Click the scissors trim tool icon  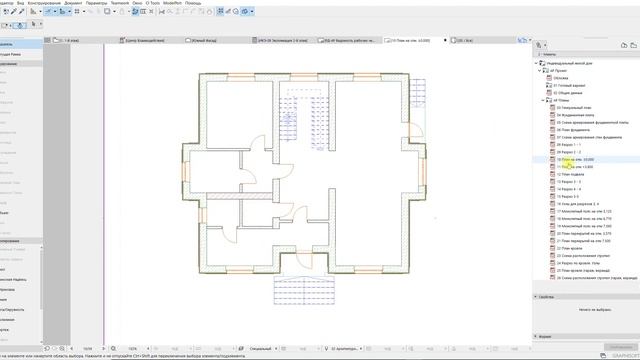pos(162,11)
